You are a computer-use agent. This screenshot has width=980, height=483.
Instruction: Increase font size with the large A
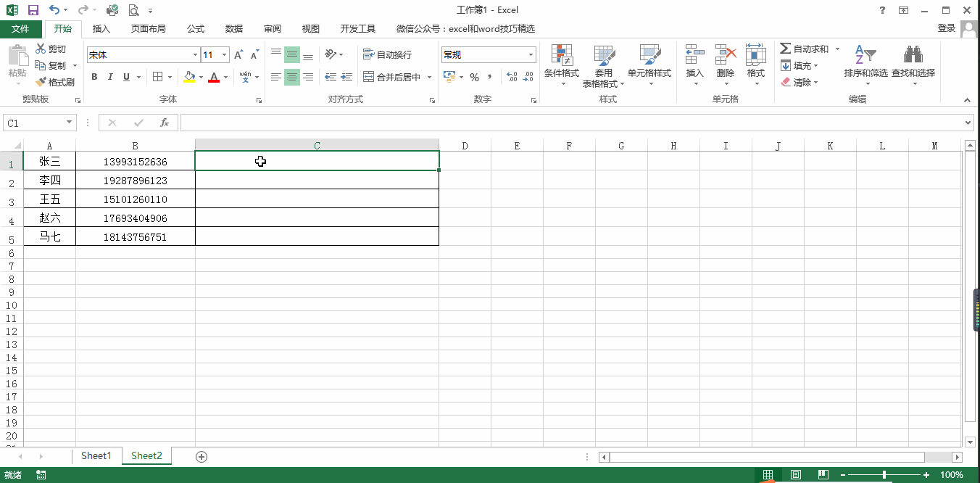(238, 55)
